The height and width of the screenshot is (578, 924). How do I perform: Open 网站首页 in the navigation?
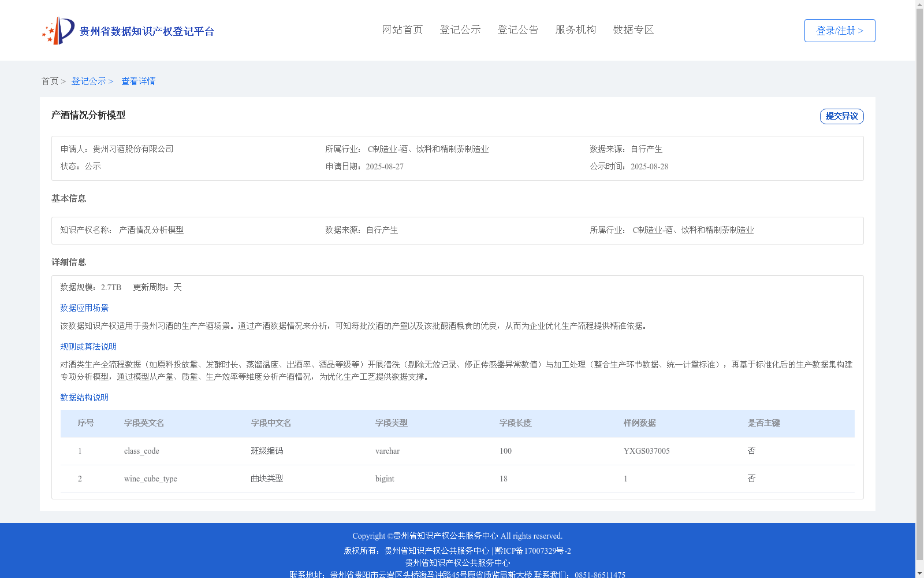(x=403, y=29)
